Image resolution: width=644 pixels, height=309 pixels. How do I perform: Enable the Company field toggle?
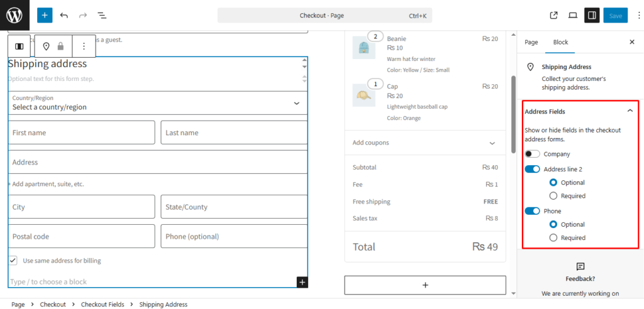click(532, 154)
